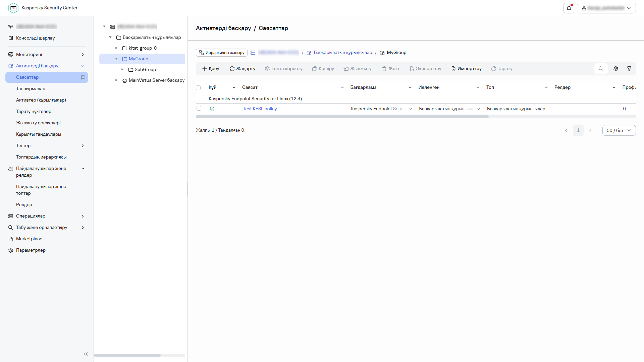This screenshot has width=644, height=362.
Task: Open table column settings gear icon
Action: [x=616, y=69]
